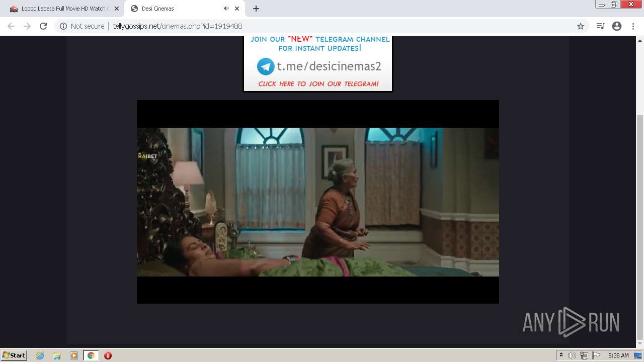Click the tellygossips.net address bar
The image size is (644, 362).
tap(322, 26)
